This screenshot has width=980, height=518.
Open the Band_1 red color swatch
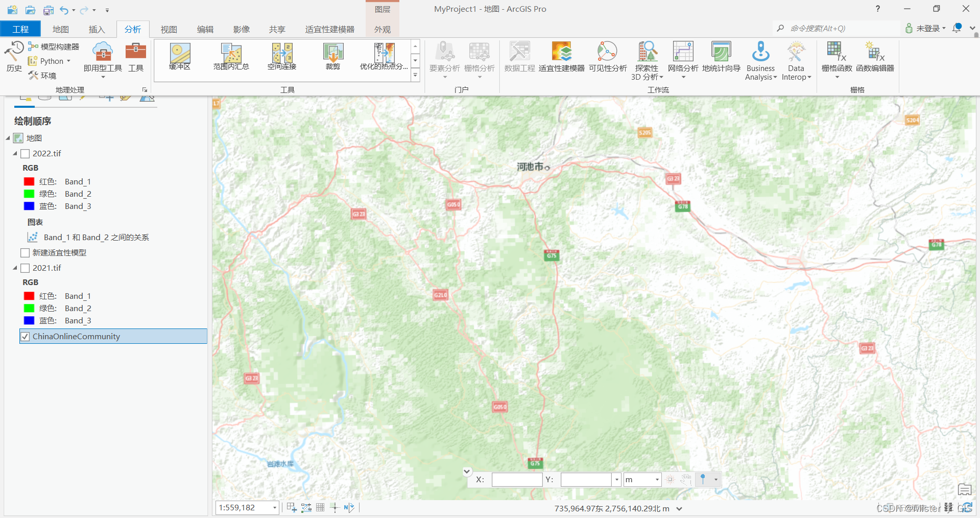click(x=28, y=181)
